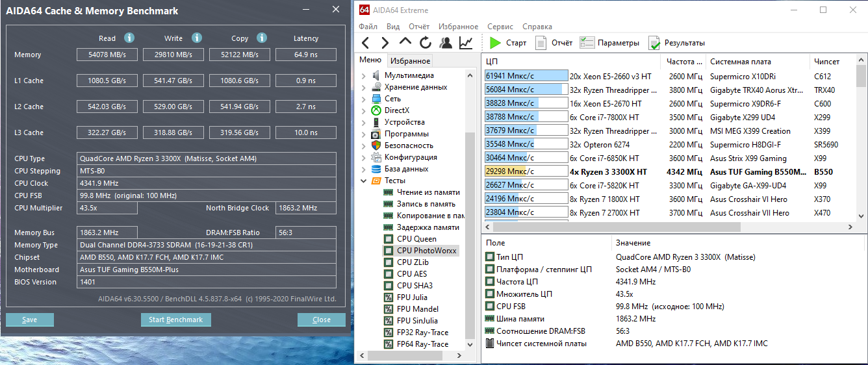
Task: Sort by Частота column header
Action: [x=684, y=62]
